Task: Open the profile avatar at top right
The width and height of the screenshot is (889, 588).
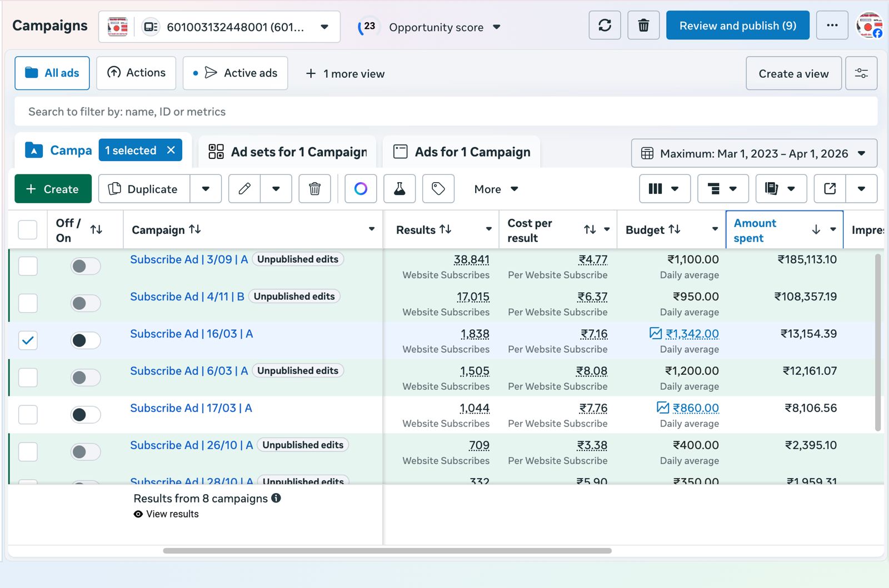Action: (870, 26)
